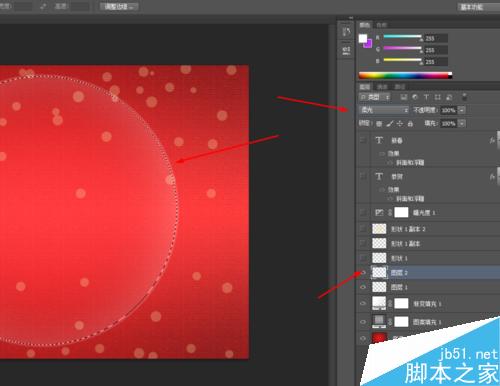The width and height of the screenshot is (500, 386).
Task: Hide the 图层 1 layer
Action: [363, 287]
